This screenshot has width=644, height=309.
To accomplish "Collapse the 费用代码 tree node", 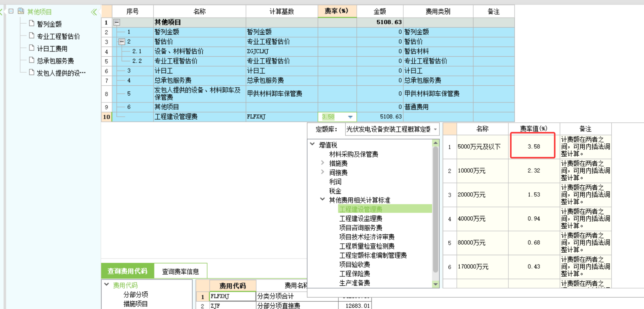I will (107, 285).
